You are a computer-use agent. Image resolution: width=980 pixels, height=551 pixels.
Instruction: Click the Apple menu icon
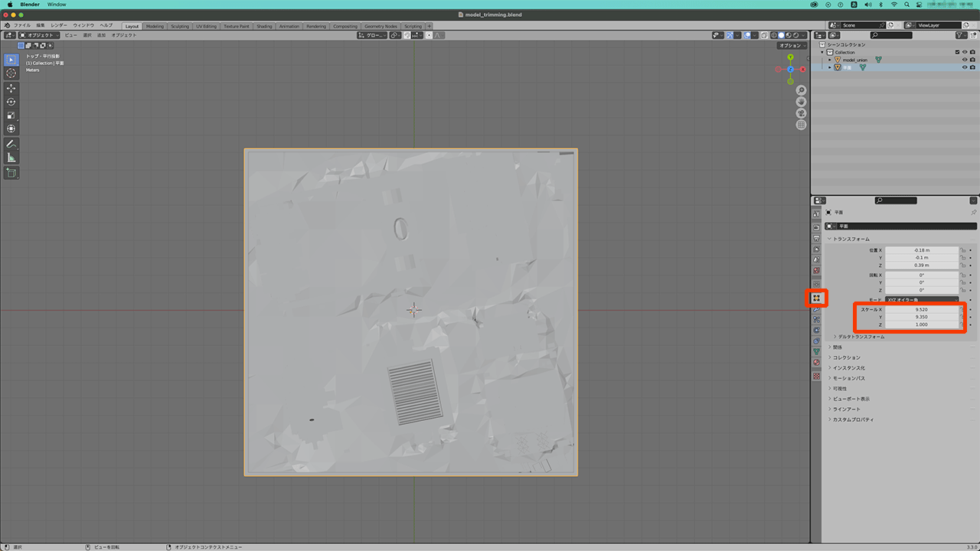click(x=10, y=5)
